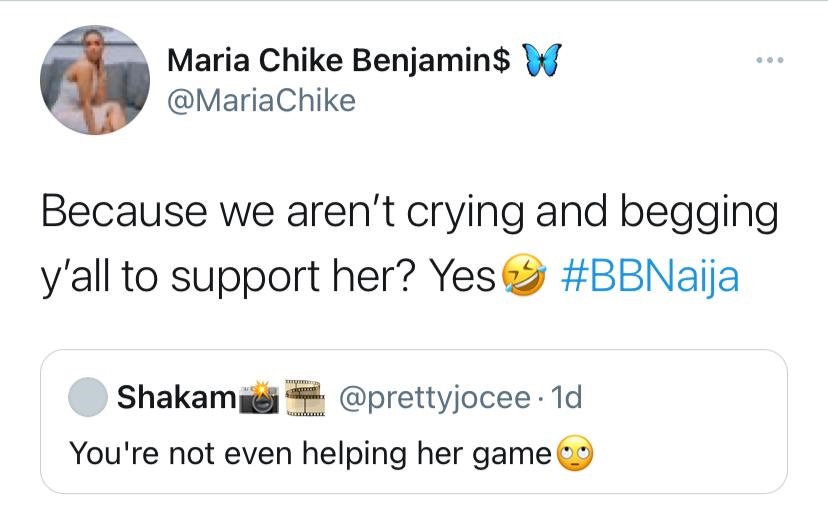
Task: Open the @prettyjocee handle
Action: click(x=435, y=399)
